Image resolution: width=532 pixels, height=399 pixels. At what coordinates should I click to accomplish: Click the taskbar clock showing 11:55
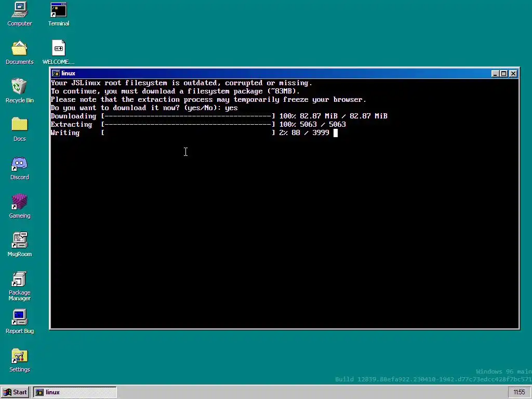519,392
